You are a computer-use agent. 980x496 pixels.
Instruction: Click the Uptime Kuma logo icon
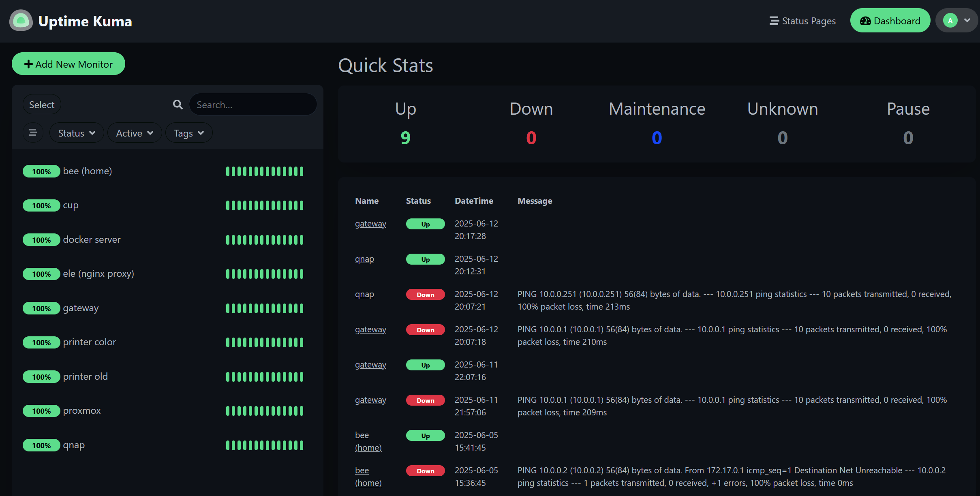pos(21,20)
